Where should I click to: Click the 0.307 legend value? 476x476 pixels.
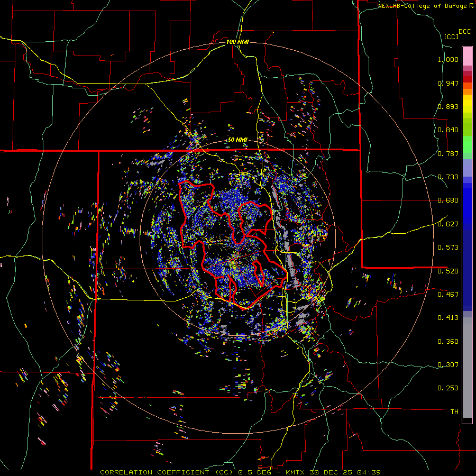(x=448, y=365)
